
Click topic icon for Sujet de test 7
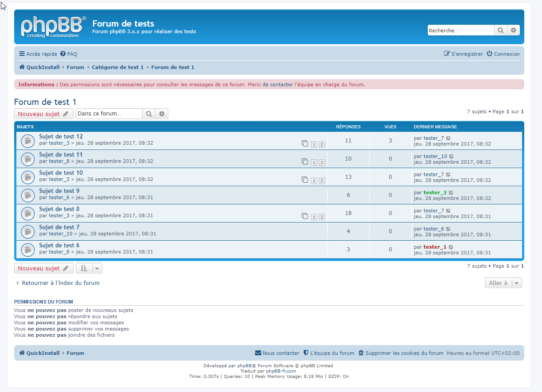[x=28, y=231]
